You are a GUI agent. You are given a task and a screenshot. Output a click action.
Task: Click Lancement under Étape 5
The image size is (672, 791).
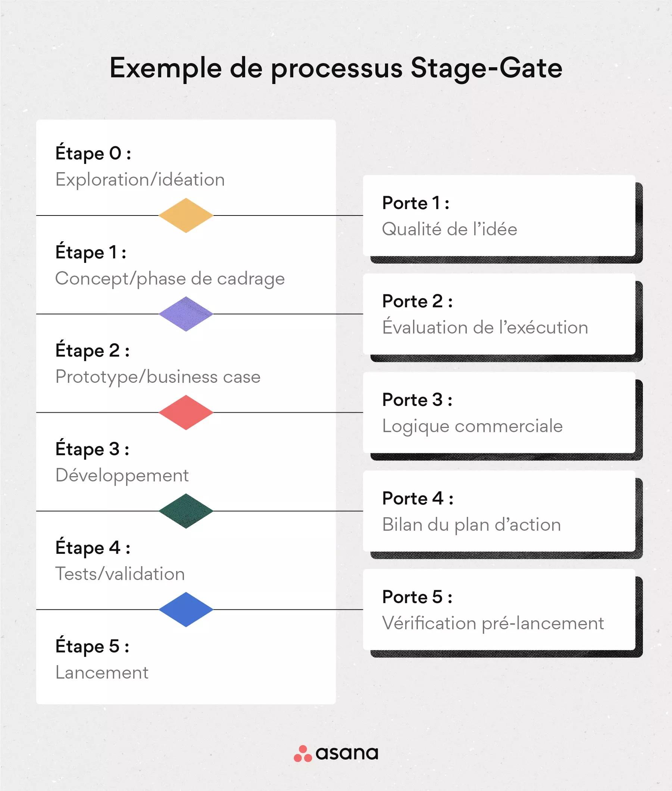(102, 672)
